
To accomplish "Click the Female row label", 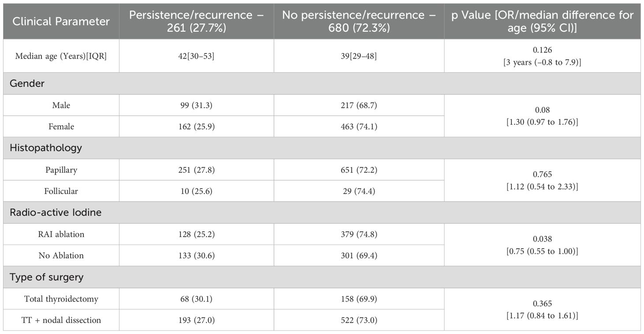I will pyautogui.click(x=61, y=126).
